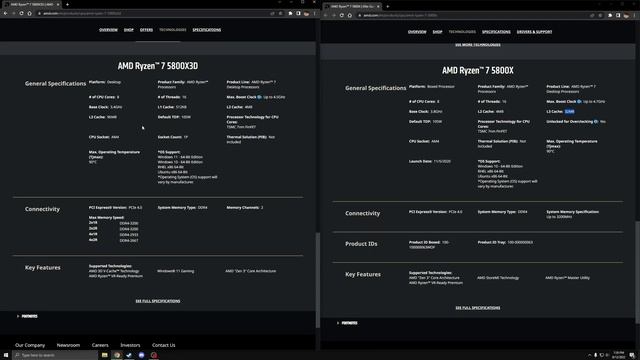Click Max Boost Clock info icon on 5800X3D page
This screenshot has height=360, width=640.
pyautogui.click(x=259, y=97)
